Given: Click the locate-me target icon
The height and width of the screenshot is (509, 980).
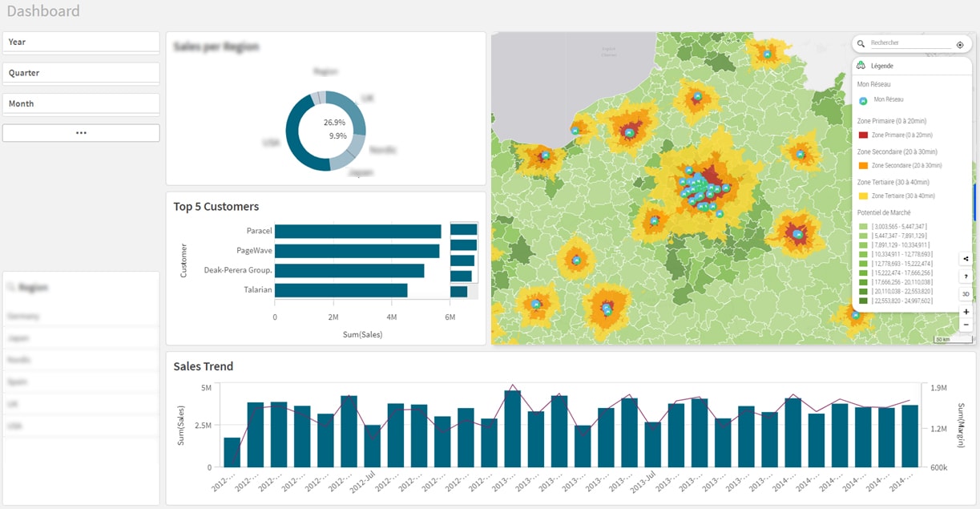Looking at the screenshot, I should click(960, 45).
